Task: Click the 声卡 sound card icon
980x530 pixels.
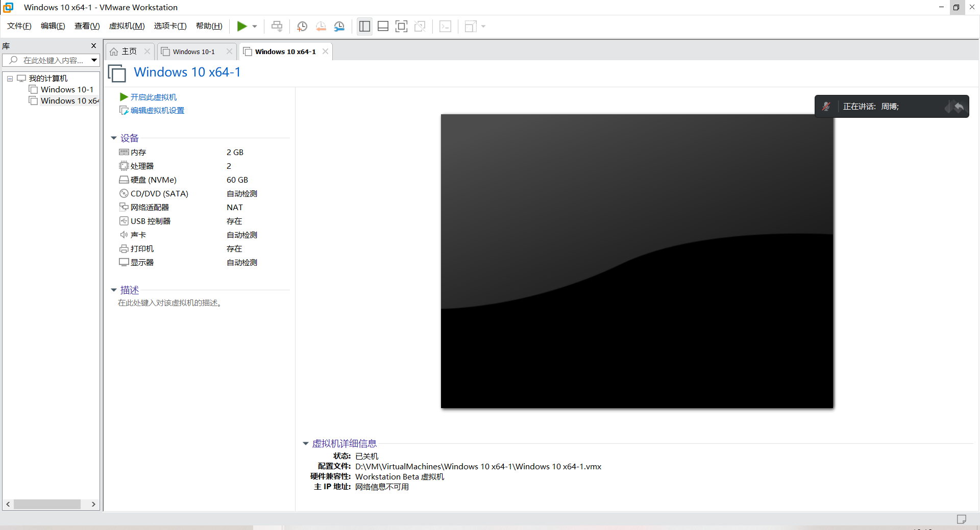Action: pyautogui.click(x=124, y=235)
